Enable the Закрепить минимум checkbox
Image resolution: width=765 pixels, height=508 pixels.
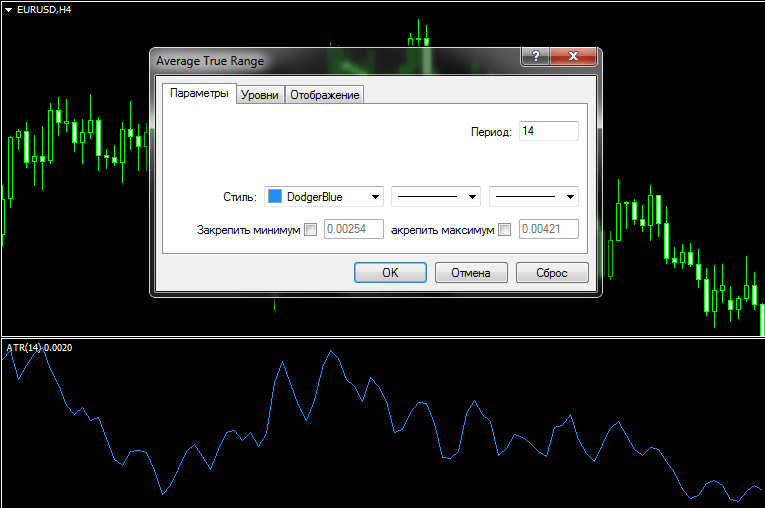click(310, 230)
